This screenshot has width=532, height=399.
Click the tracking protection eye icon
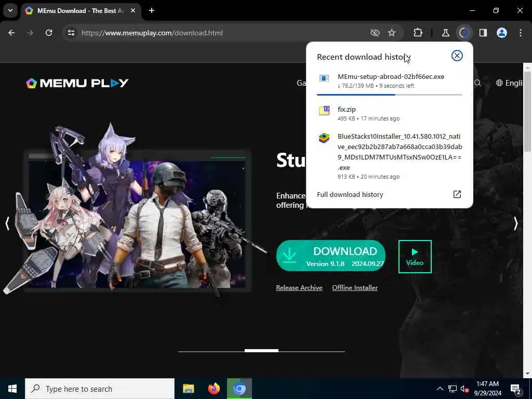coord(375,33)
